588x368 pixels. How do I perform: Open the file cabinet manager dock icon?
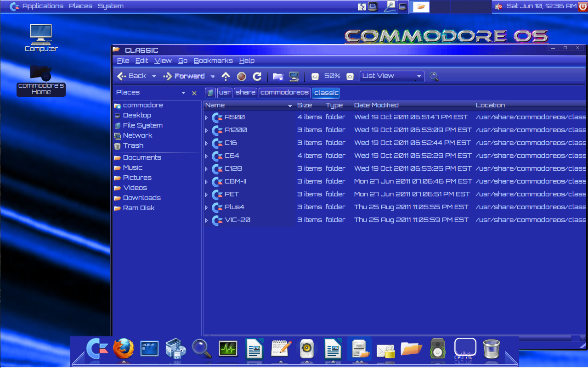pyautogui.click(x=360, y=349)
